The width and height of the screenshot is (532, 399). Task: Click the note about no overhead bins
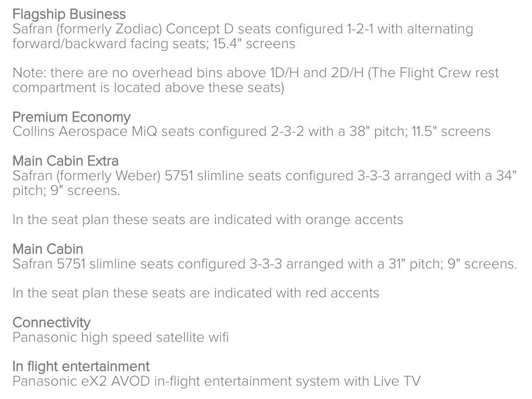[x=255, y=80]
